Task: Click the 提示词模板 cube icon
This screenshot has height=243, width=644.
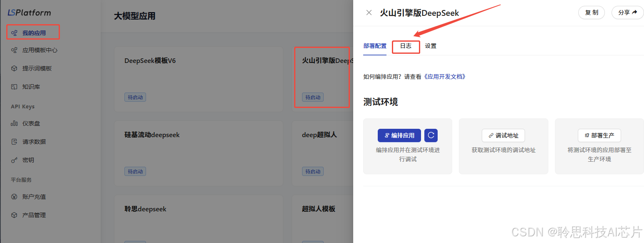Action: click(x=14, y=68)
